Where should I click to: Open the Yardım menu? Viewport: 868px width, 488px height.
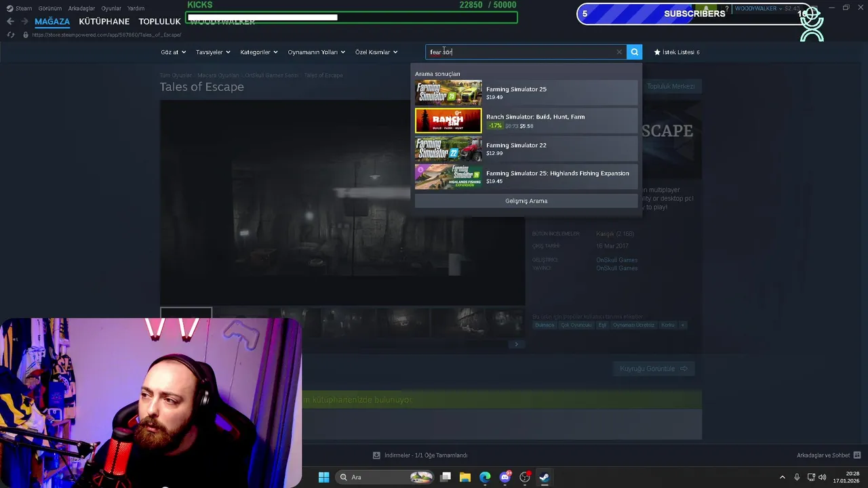(136, 8)
